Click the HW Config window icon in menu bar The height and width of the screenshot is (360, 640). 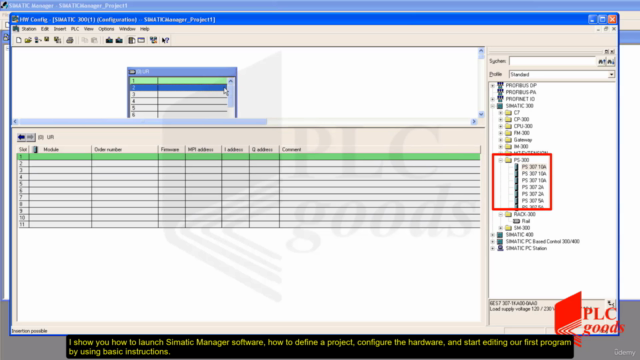[16, 29]
